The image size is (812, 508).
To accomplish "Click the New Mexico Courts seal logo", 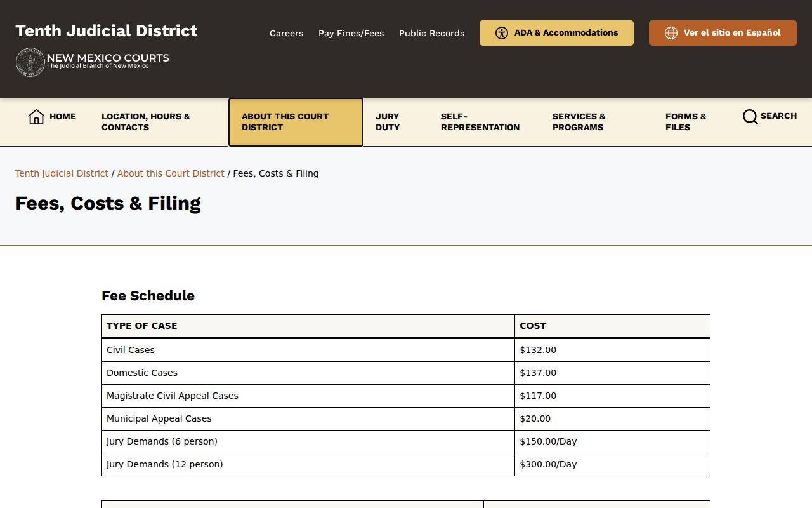I will [30, 62].
